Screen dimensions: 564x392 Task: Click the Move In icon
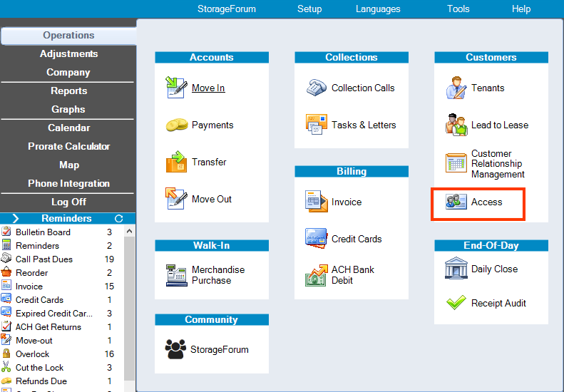click(176, 88)
